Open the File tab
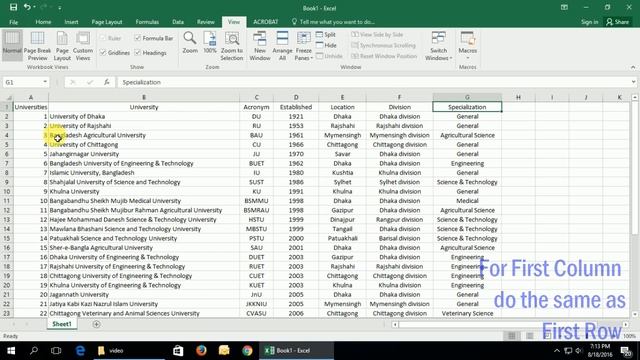 coord(13,22)
